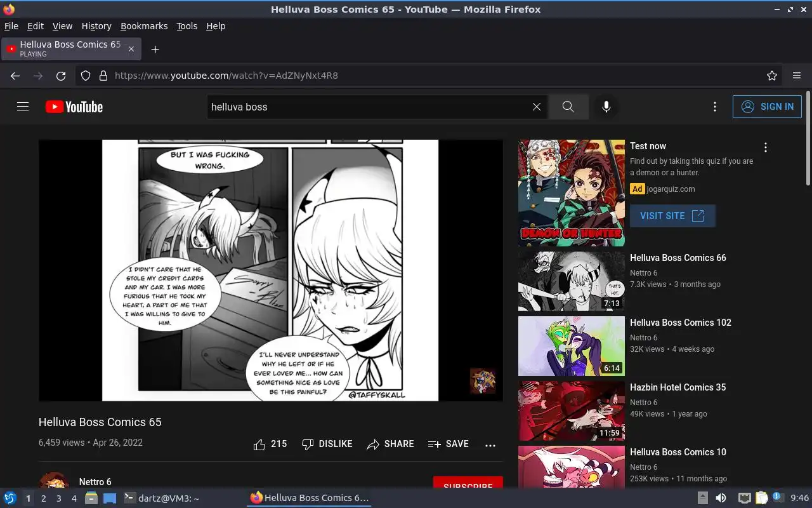Click the Test now ad title

(648, 146)
